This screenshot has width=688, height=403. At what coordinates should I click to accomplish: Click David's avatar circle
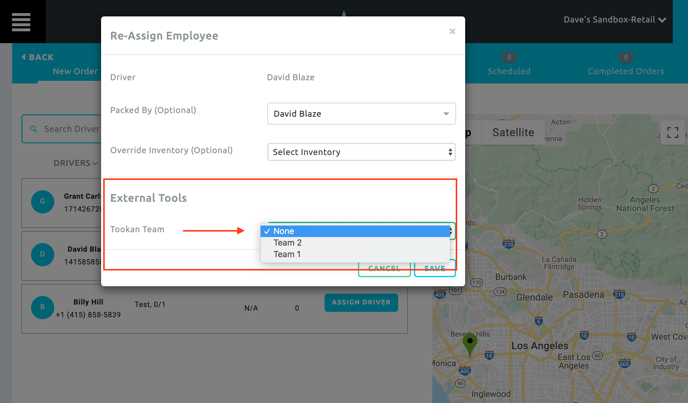click(43, 254)
